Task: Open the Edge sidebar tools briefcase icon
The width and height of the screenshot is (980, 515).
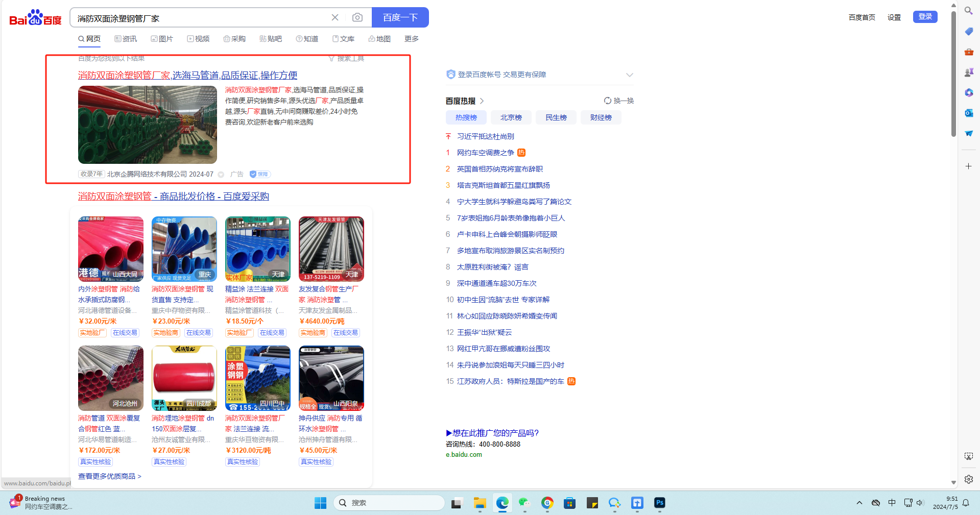Action: coord(968,52)
